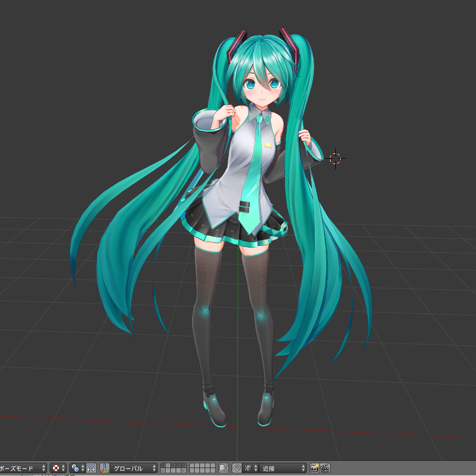
Task: Click the OpenGL render image camera icon
Action: click(x=315, y=468)
